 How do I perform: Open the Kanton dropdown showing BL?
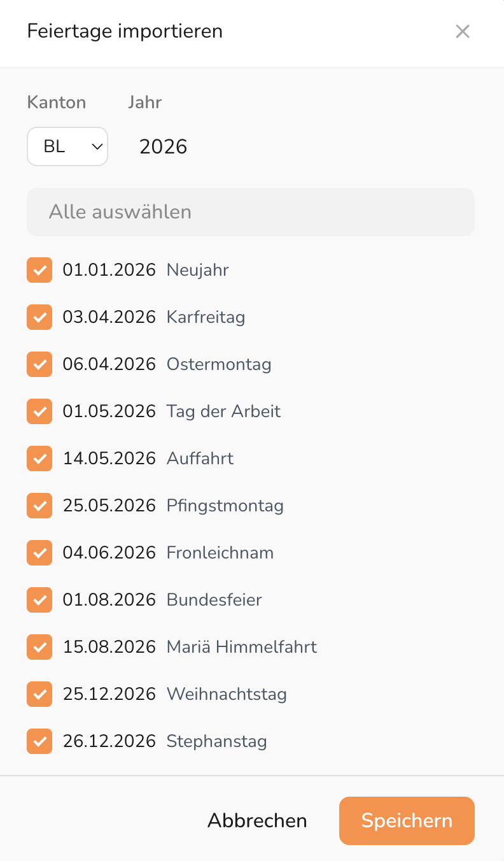coord(67,146)
